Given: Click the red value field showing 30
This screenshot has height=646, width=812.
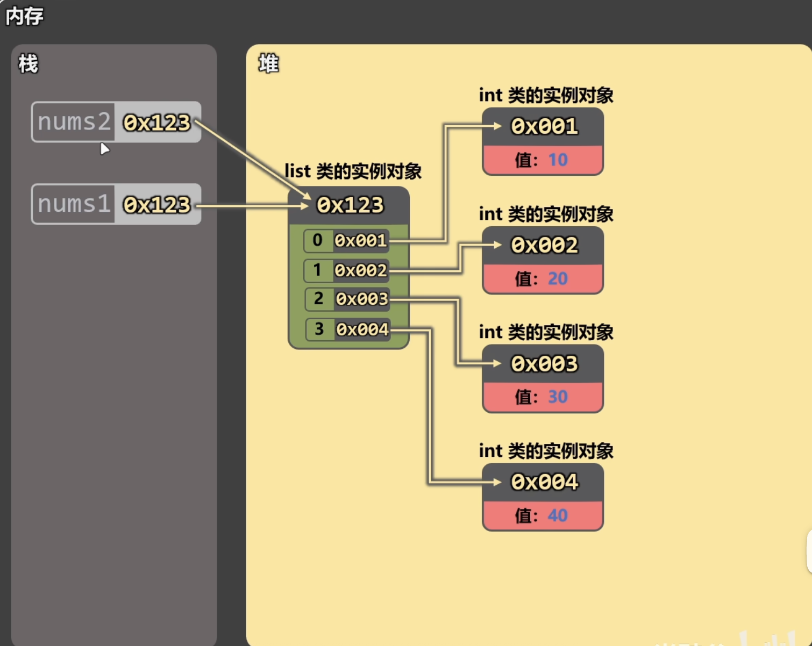Looking at the screenshot, I should click(542, 397).
